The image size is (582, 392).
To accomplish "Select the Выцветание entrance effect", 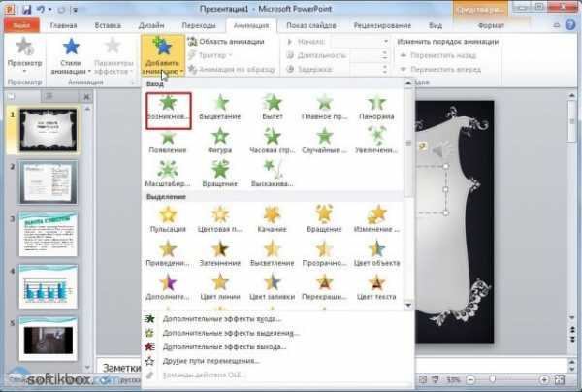I will 220,108.
